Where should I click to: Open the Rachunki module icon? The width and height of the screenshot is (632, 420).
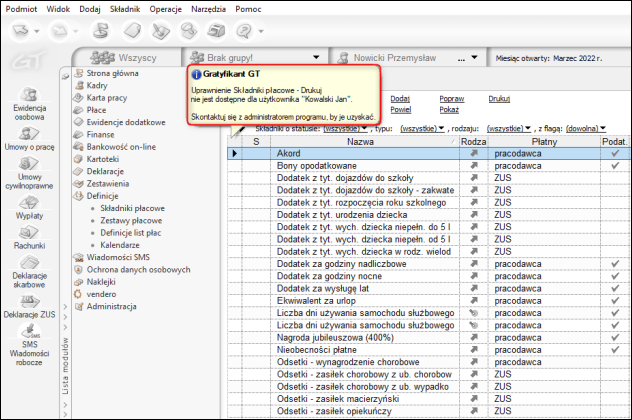coord(28,237)
